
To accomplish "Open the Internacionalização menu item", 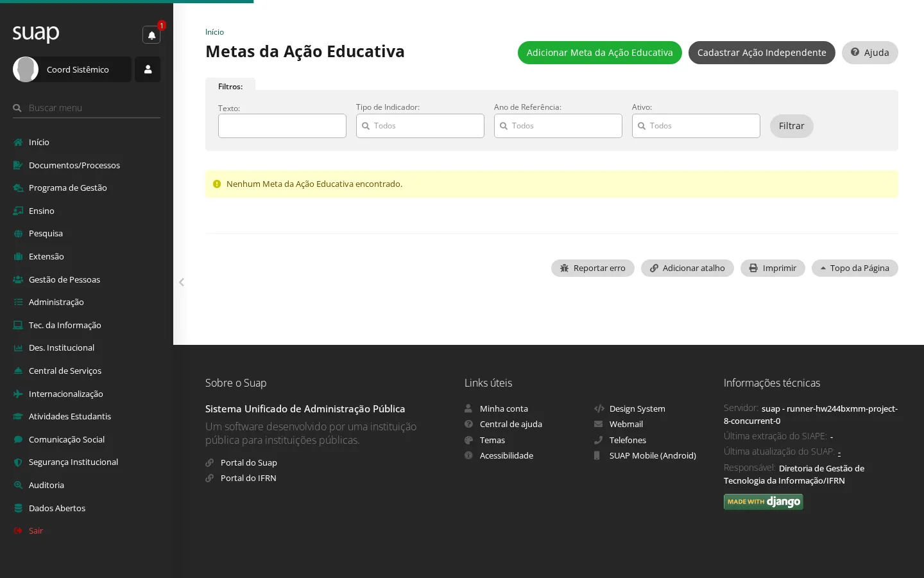I will click(x=87, y=394).
